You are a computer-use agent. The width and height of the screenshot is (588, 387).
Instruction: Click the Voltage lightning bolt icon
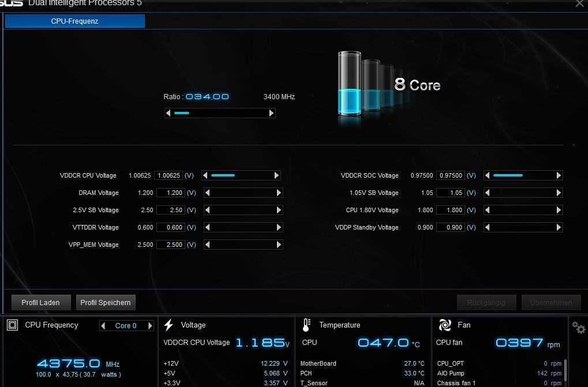168,325
